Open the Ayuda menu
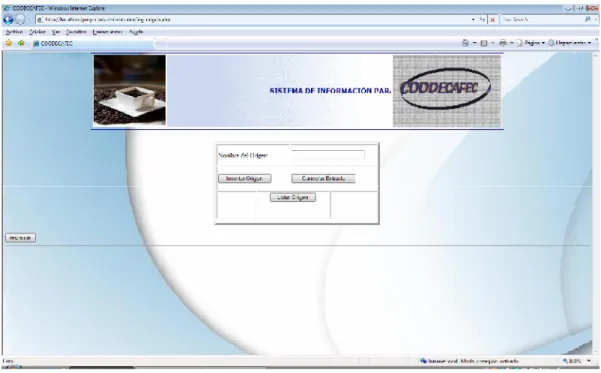601x373 pixels. click(x=136, y=32)
